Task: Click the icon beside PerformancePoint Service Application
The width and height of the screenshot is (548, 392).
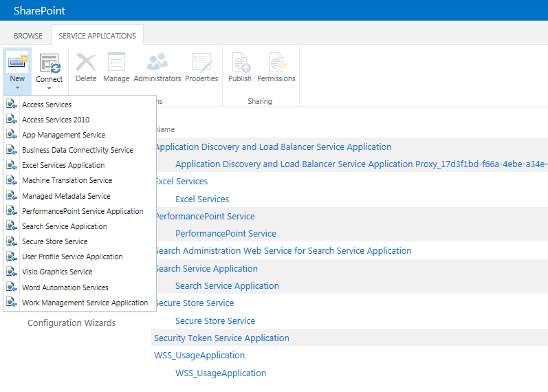Action: click(12, 211)
